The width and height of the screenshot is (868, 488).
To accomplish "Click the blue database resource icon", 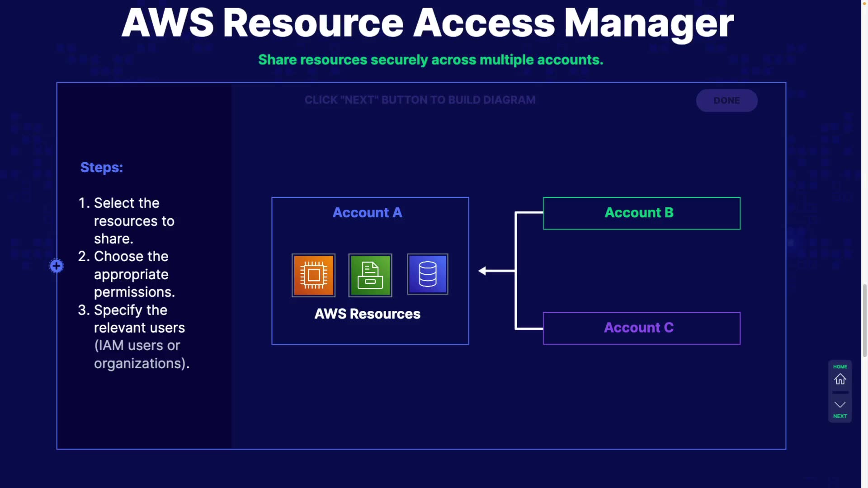I will [427, 274].
